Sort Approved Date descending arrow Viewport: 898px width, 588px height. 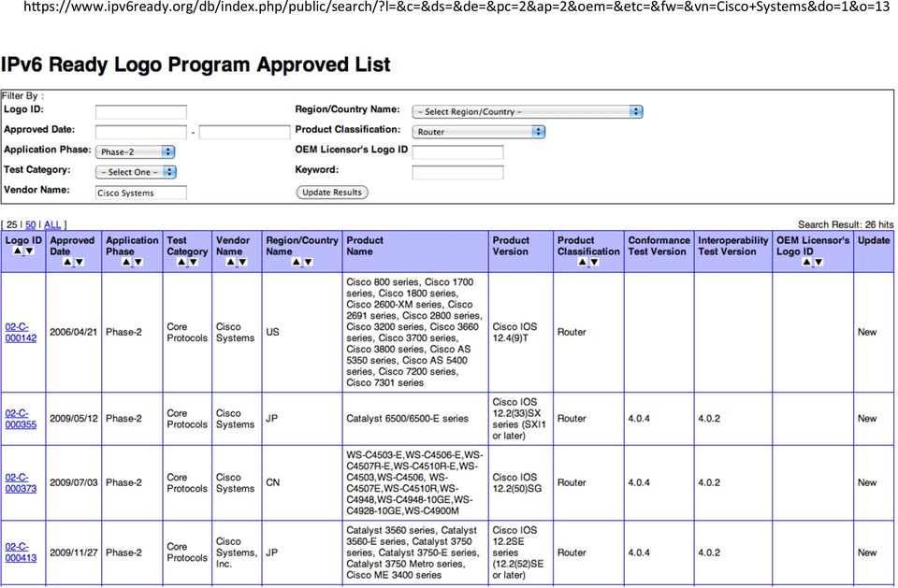(80, 262)
